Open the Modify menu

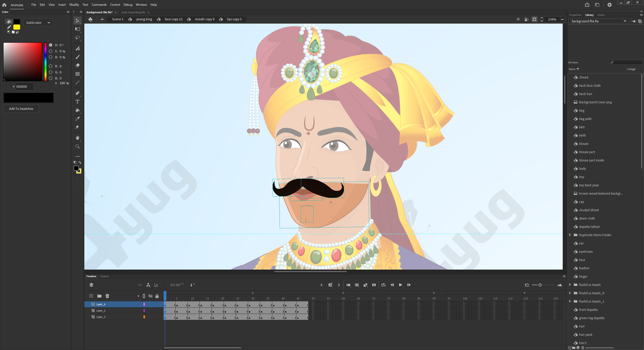74,5
